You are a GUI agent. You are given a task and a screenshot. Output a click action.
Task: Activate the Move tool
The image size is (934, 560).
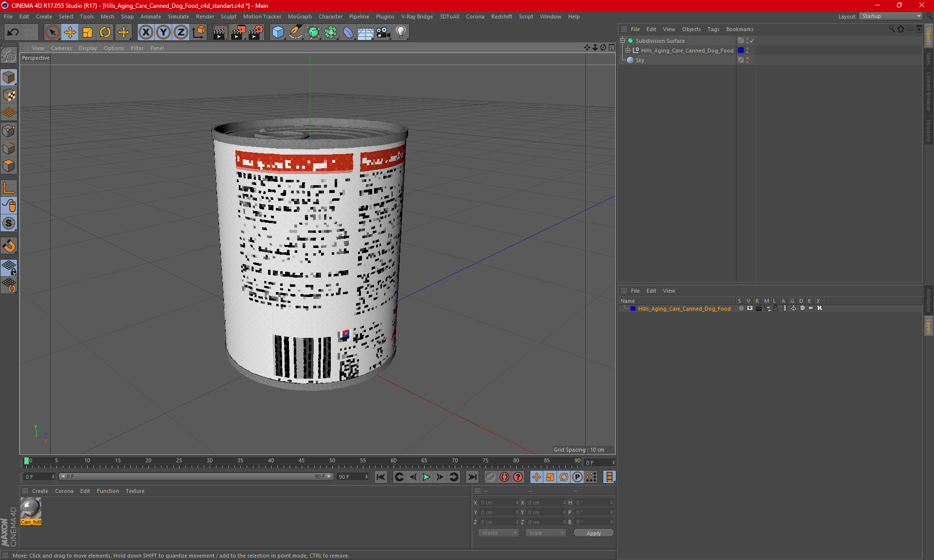click(70, 33)
